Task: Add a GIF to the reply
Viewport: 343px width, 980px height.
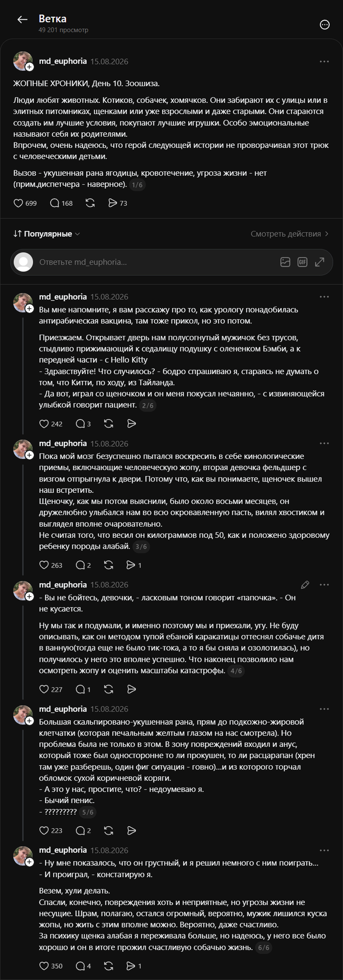Action: (302, 262)
